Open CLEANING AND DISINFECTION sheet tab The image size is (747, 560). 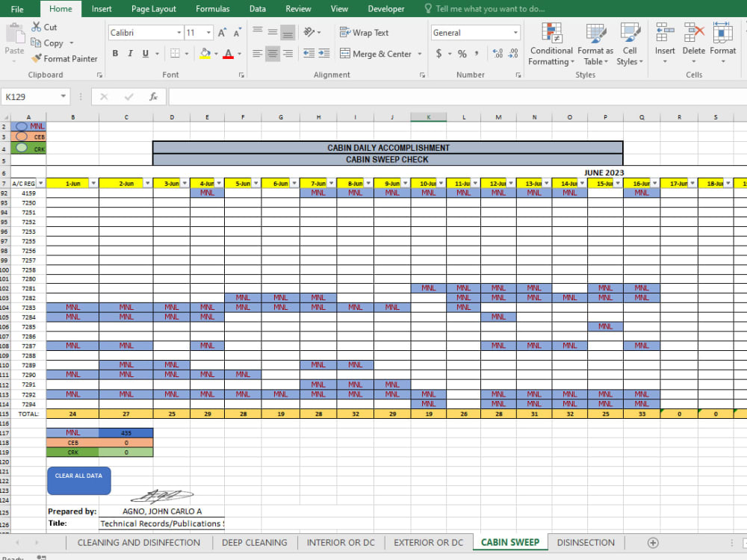point(139,543)
